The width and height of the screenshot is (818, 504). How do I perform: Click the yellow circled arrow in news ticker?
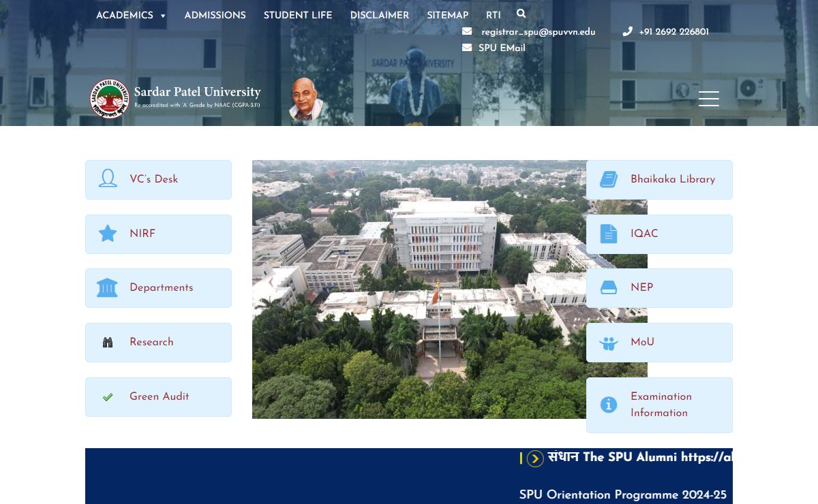click(x=535, y=459)
